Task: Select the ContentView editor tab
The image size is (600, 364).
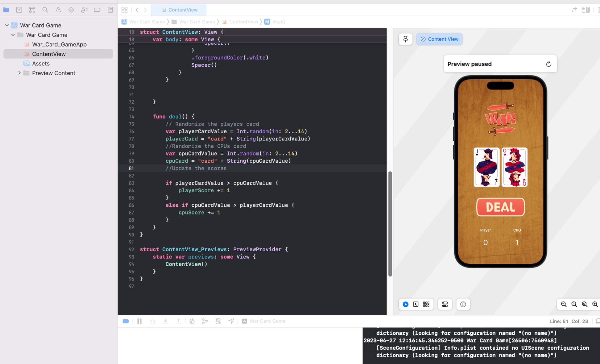Action: tap(179, 10)
